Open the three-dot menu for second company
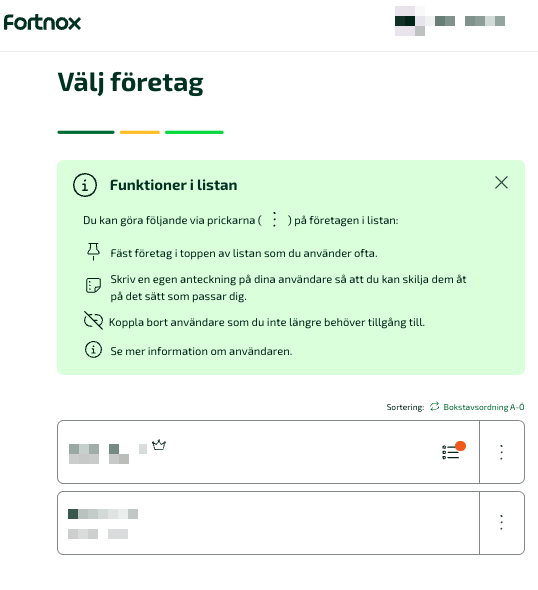This screenshot has width=538, height=590. point(502,523)
